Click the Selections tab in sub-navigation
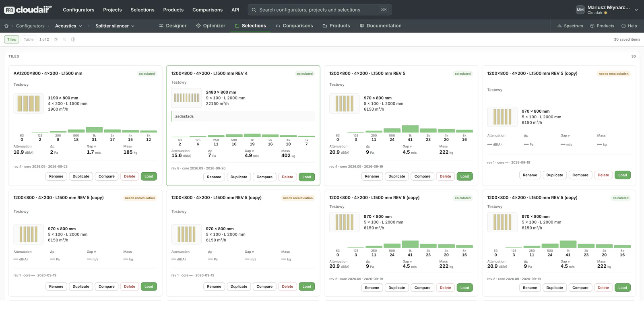Screen dimensions: 644x326 point(250,26)
